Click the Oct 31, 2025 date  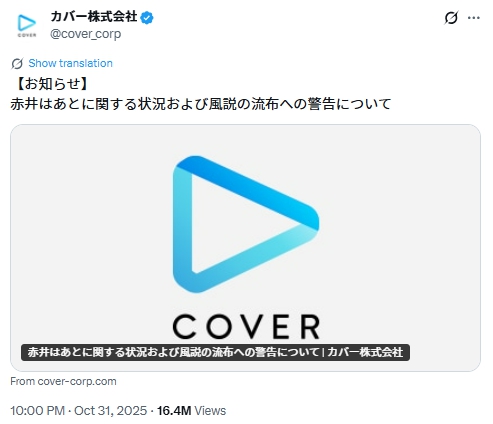pyautogui.click(x=110, y=411)
